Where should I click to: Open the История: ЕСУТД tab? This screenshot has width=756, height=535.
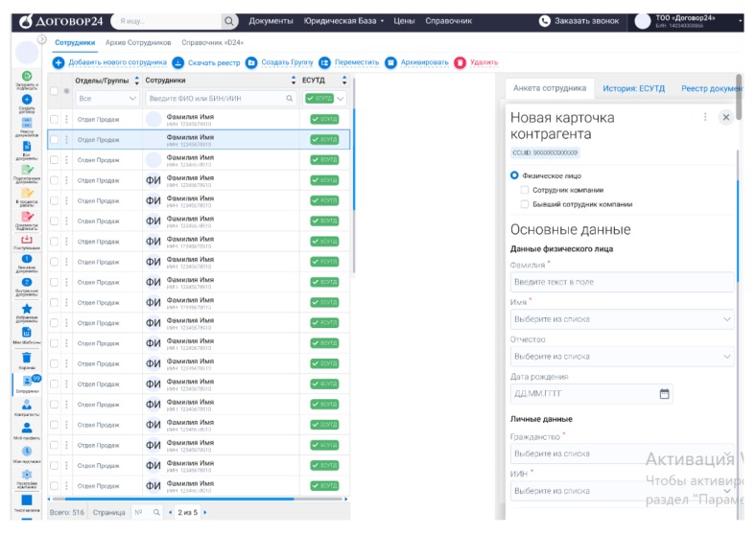(633, 88)
